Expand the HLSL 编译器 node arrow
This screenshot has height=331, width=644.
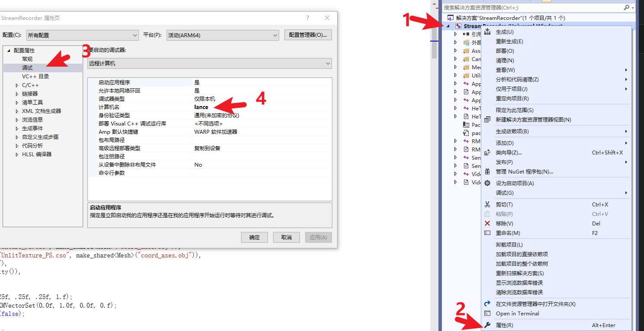(x=17, y=154)
